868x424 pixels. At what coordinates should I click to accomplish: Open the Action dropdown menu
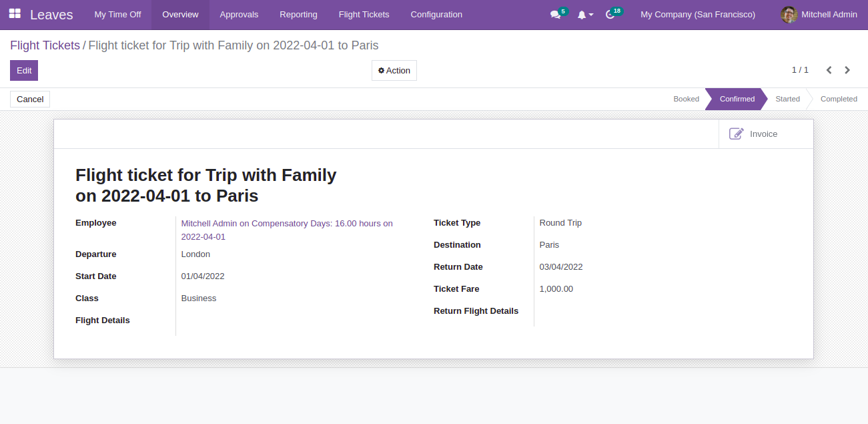click(x=394, y=70)
